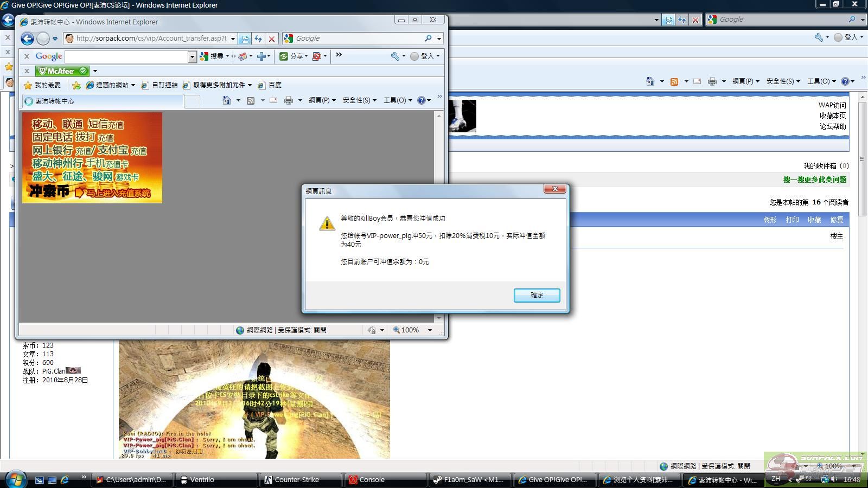Click the compatibility view icon in the popup address bar
This screenshot has height=488, width=868.
[245, 38]
